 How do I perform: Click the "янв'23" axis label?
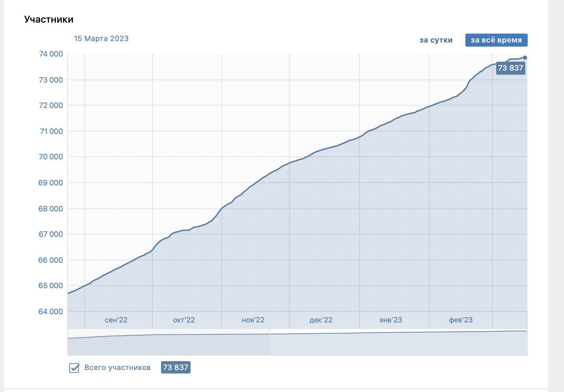click(391, 320)
